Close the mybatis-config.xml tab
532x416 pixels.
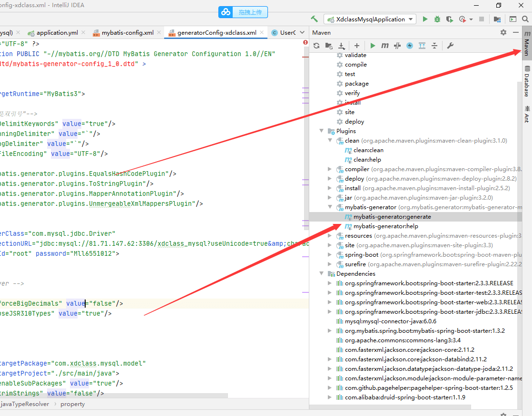click(159, 32)
